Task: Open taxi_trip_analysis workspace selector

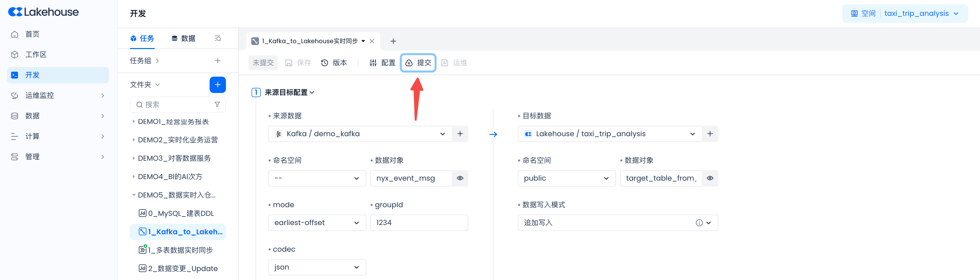Action: 921,14
